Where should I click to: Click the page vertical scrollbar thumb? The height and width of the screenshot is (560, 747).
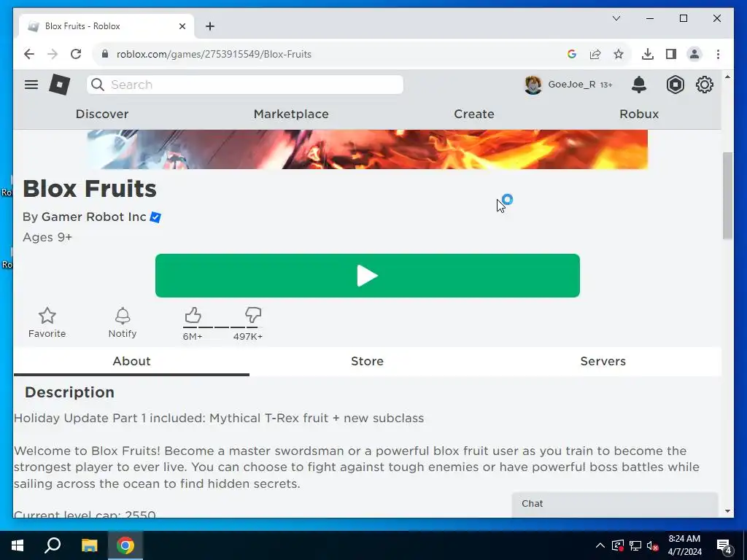[x=727, y=195]
